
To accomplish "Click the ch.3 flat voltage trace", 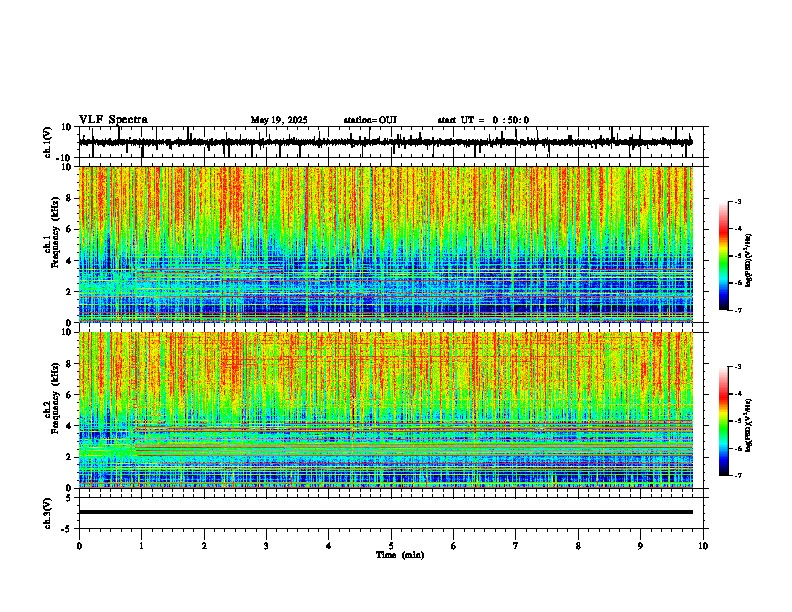I will tap(385, 512).
